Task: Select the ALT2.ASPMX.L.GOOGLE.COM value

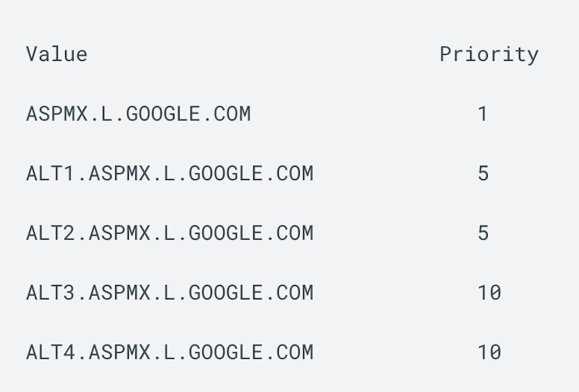Action: (x=169, y=233)
